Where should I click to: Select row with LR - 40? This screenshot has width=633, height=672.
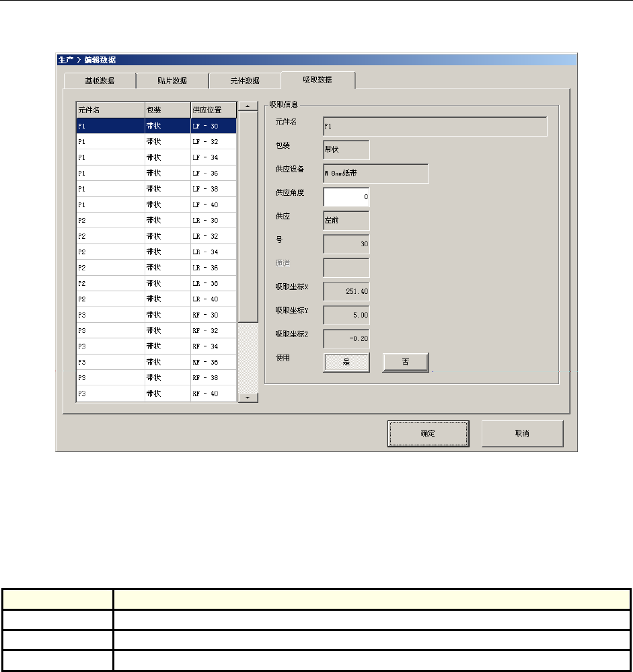pyautogui.click(x=157, y=299)
